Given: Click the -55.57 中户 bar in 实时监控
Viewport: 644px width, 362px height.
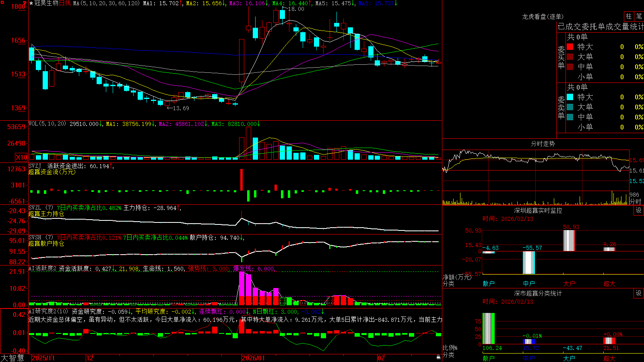Looking at the screenshot, I should [529, 263].
